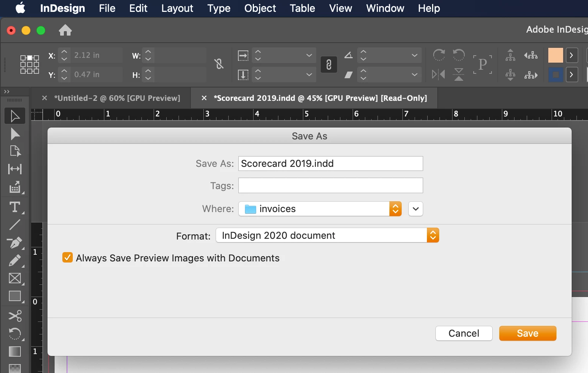588x373 pixels.
Task: Click the flip indicator P icon
Action: (483, 65)
